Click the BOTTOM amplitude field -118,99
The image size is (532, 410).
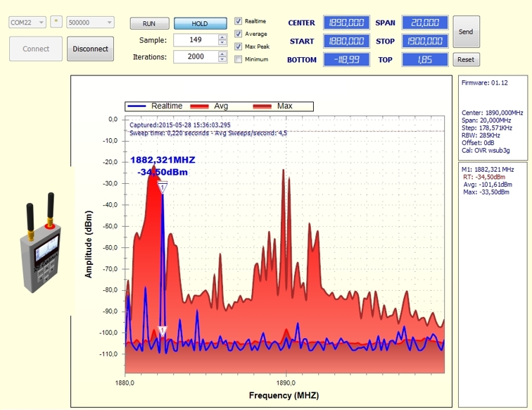[346, 60]
